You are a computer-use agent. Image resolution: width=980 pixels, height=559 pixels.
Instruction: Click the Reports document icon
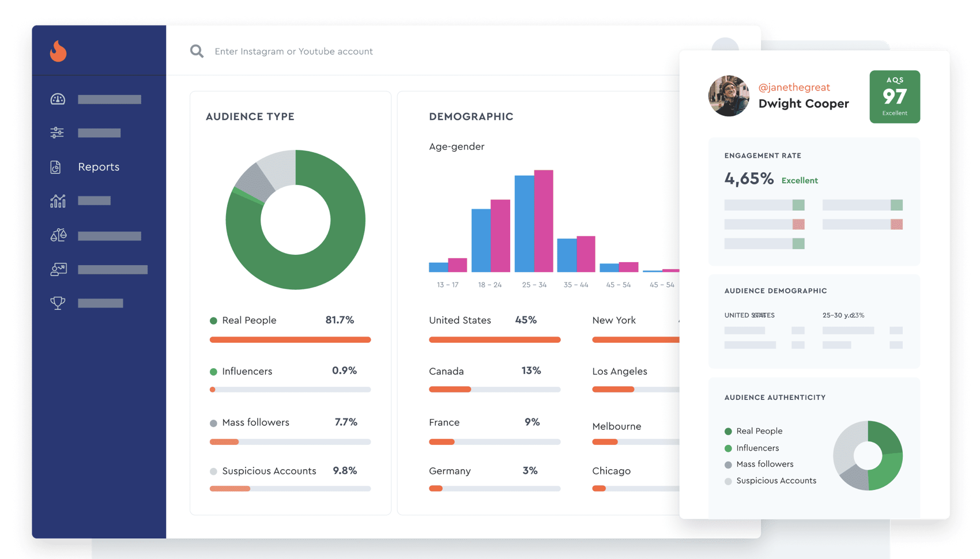[x=56, y=167]
